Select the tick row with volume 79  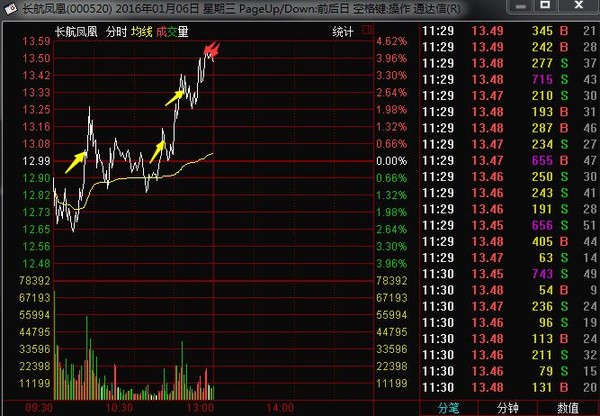tap(510, 371)
